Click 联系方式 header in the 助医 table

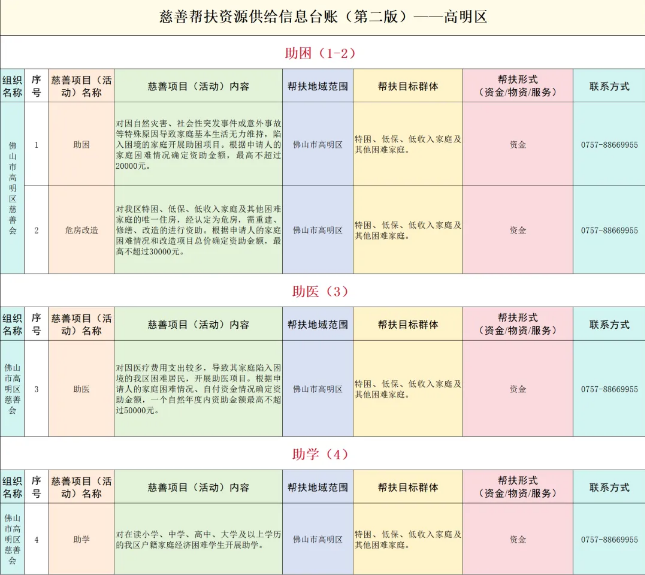609,324
